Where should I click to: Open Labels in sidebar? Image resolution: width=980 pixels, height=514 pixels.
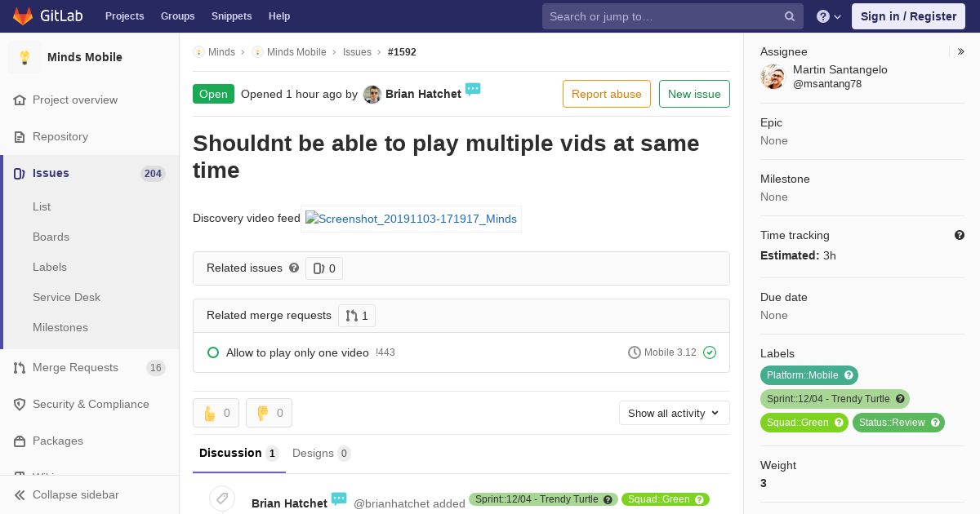(50, 267)
